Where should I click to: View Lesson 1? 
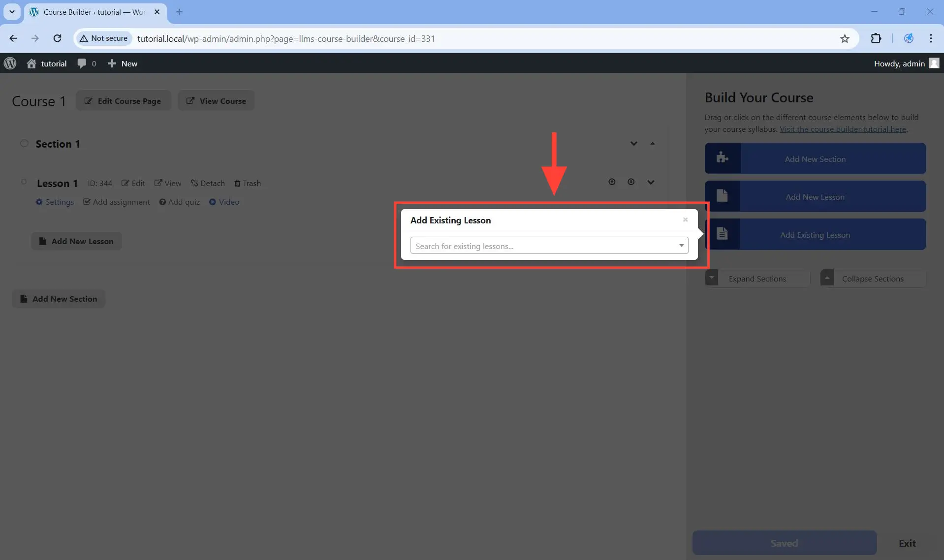click(x=168, y=183)
